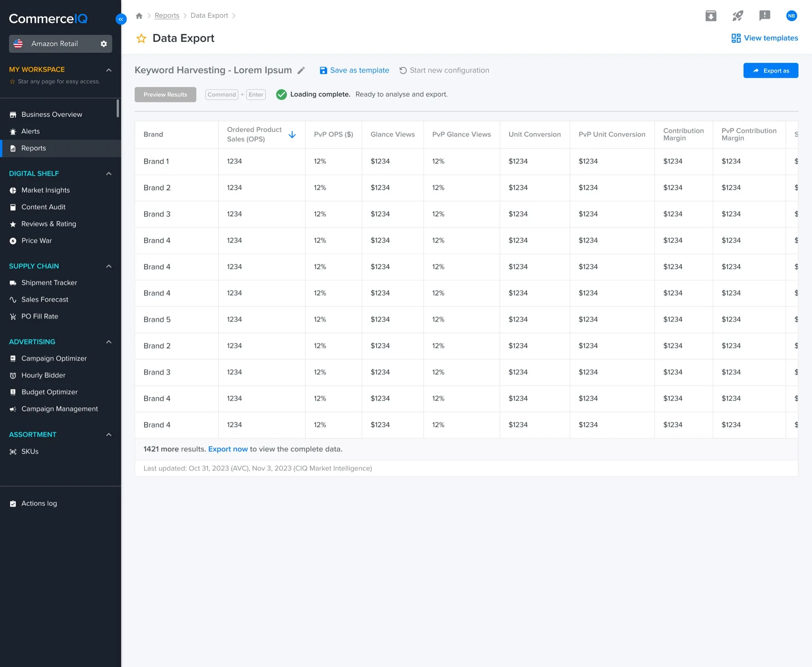The width and height of the screenshot is (812, 667).
Task: Collapse the sidebar with the double-chevron button
Action: pos(121,19)
